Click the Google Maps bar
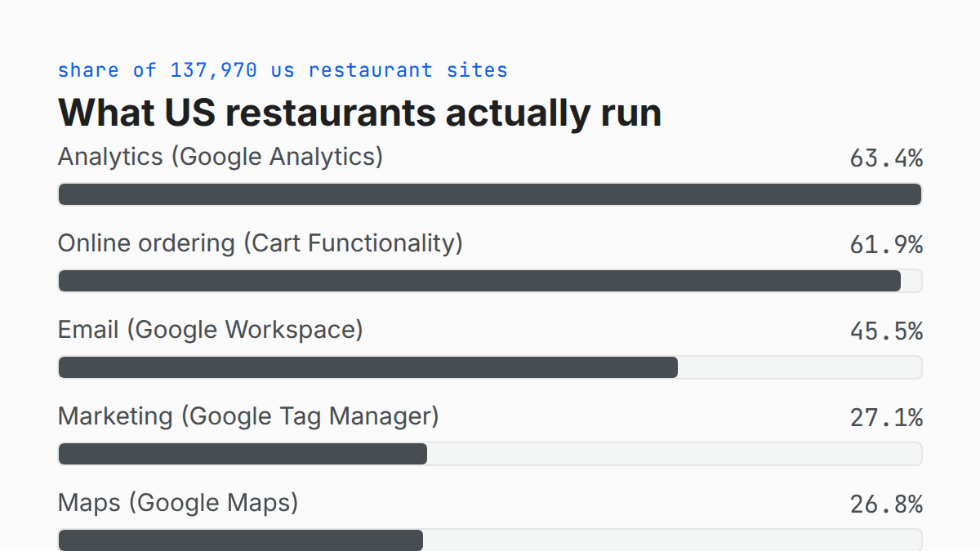The image size is (980, 551). click(490, 540)
